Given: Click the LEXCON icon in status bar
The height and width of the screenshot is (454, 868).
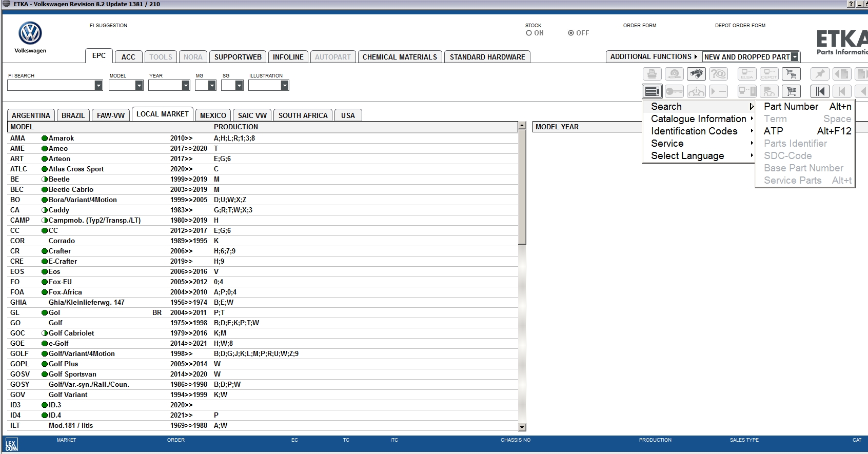Looking at the screenshot, I should coord(11,445).
